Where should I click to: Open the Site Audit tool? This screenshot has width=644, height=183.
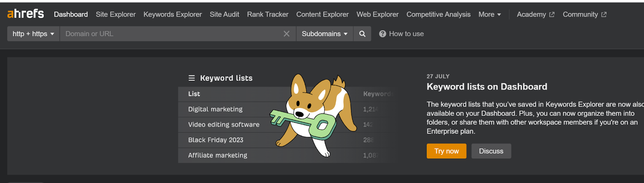click(224, 14)
